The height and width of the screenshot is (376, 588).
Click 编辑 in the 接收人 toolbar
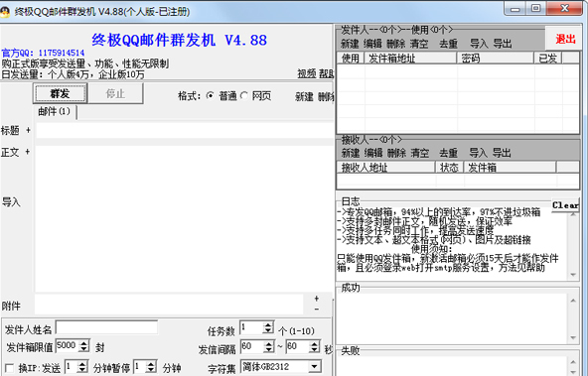pos(373,153)
